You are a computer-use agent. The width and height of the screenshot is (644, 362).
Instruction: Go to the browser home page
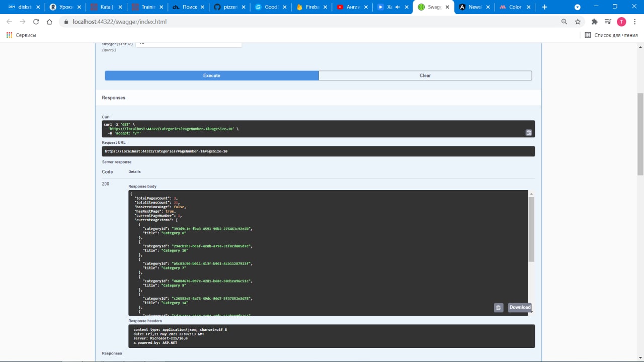tap(49, 22)
